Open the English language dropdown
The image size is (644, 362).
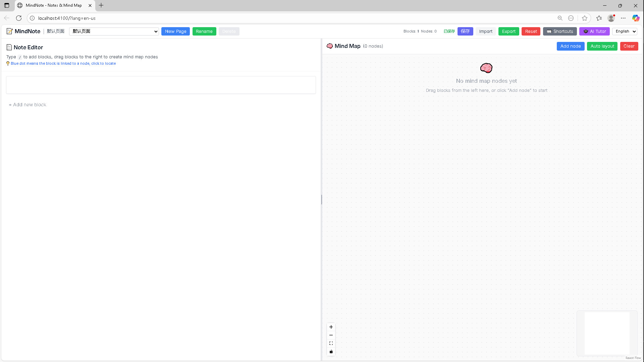tap(625, 31)
